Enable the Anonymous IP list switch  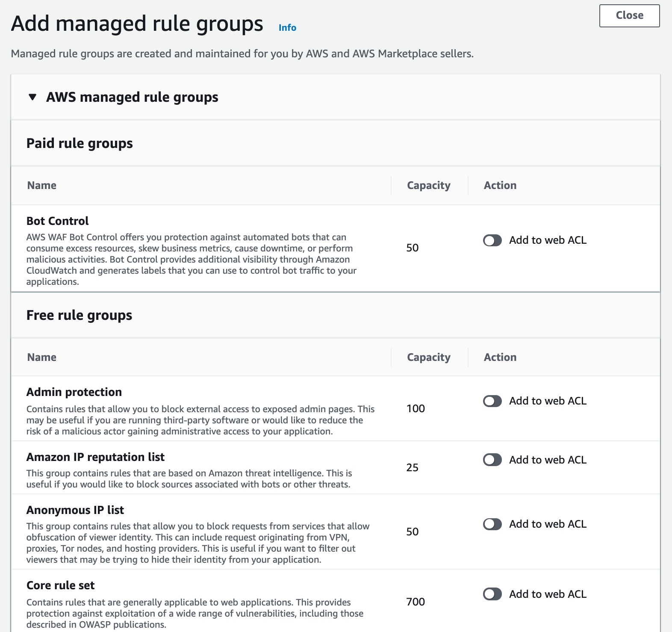point(492,524)
